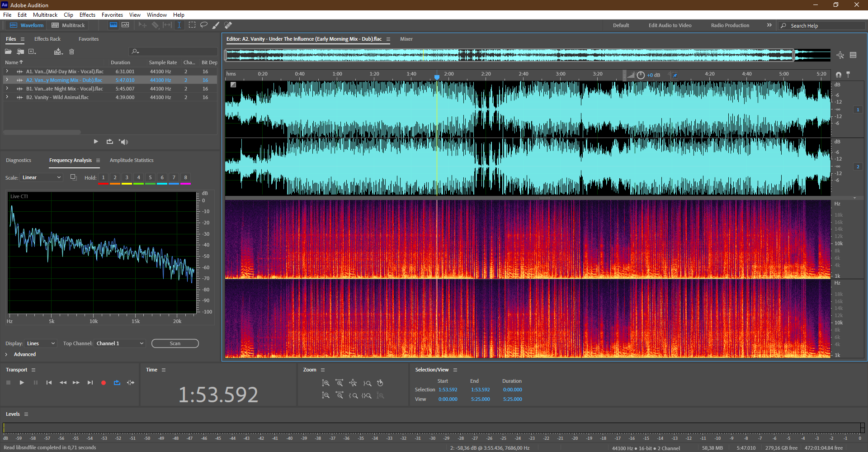Image resolution: width=868 pixels, height=452 pixels.
Task: Click the Import File icon in Files panel
Action: [20, 52]
